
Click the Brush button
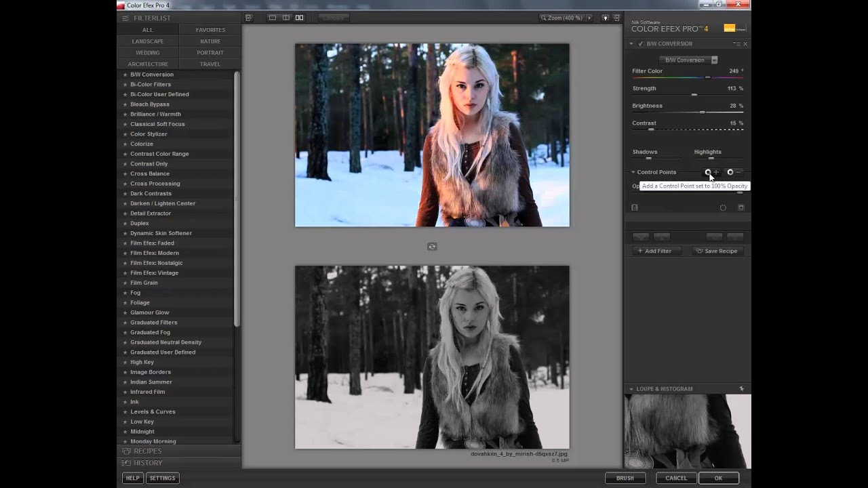(x=625, y=478)
